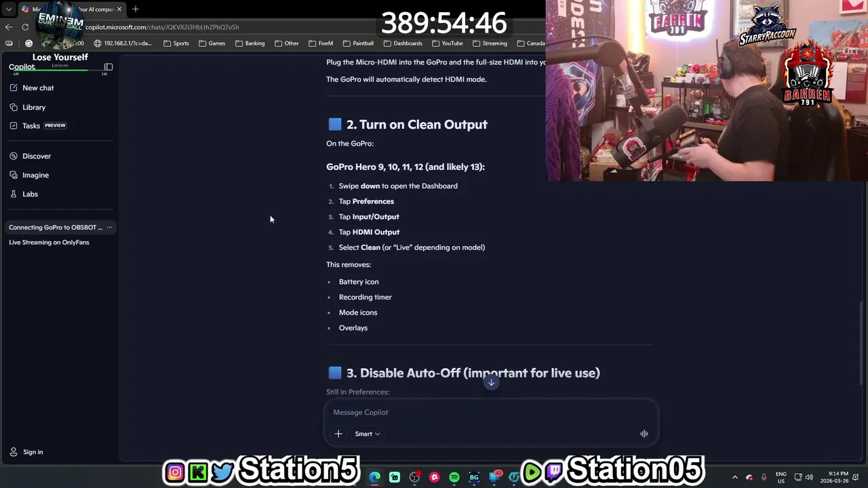Screen dimensions: 868x488
Task: Open a new browser tab
Action: click(x=135, y=9)
